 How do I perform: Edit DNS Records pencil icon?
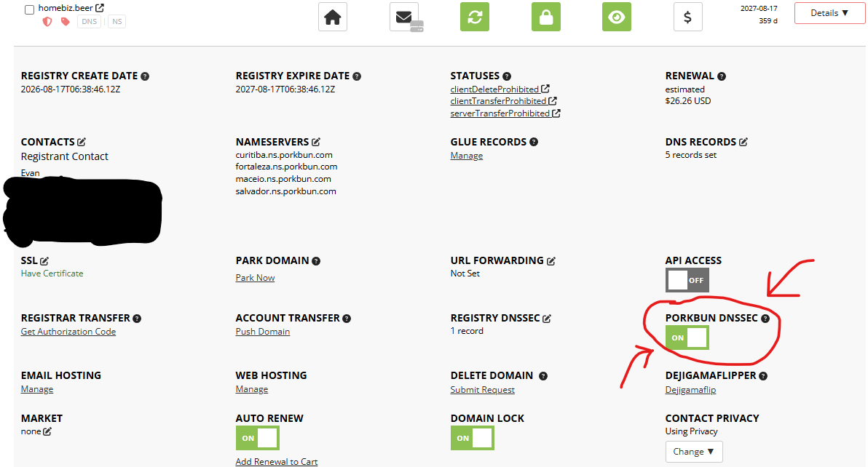743,142
